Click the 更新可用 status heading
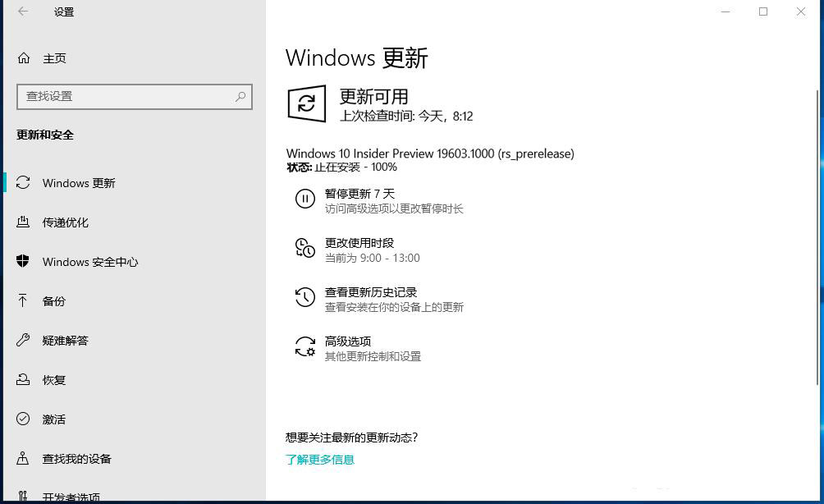 (x=373, y=96)
